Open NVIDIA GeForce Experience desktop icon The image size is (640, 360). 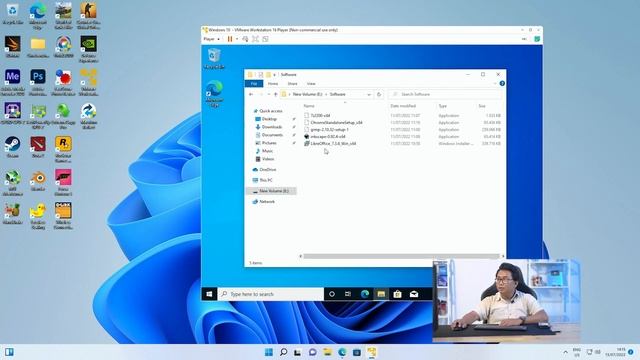(89, 49)
